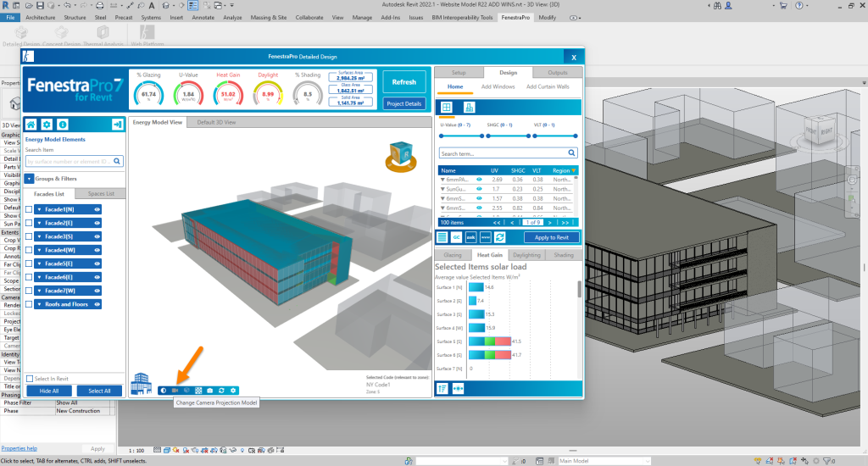Screen dimensions: 868x466
Task: Click the 'www' icon button
Action: point(485,237)
